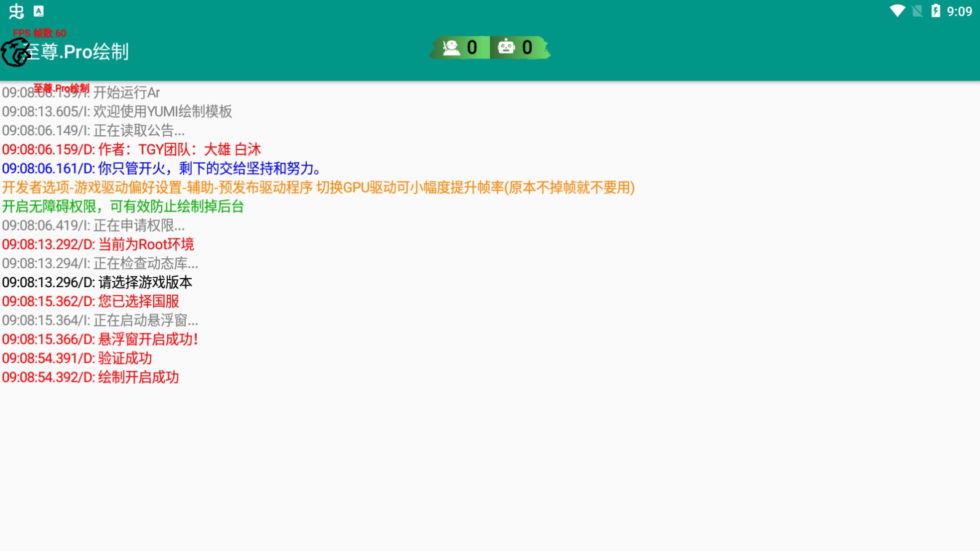
Task: Tap the red line 您已选择国服
Action: click(90, 301)
